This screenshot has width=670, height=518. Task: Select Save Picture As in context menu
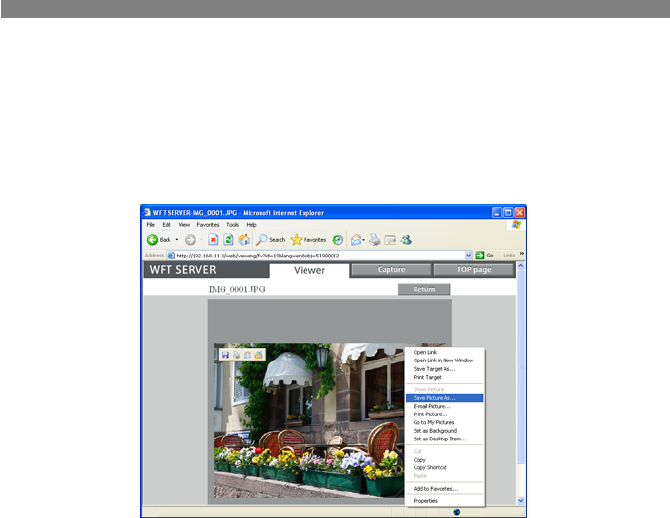point(444,398)
